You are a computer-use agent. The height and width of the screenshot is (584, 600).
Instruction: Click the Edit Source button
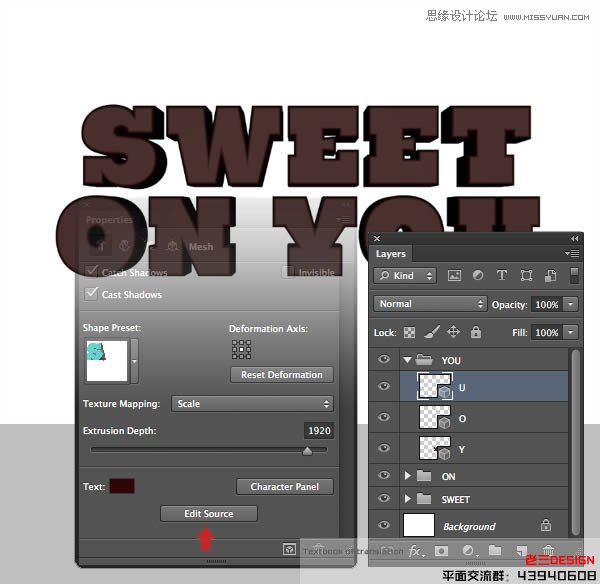pos(208,513)
